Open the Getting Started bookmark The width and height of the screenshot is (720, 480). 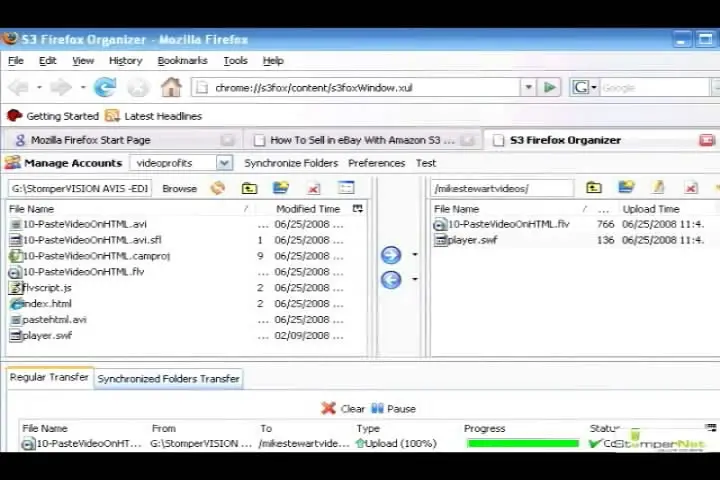(x=53, y=116)
